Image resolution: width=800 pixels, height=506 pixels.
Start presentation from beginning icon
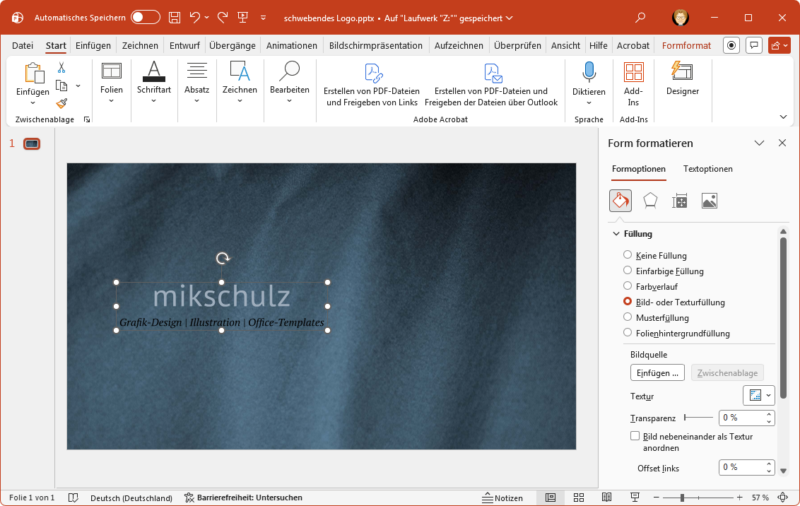(243, 18)
